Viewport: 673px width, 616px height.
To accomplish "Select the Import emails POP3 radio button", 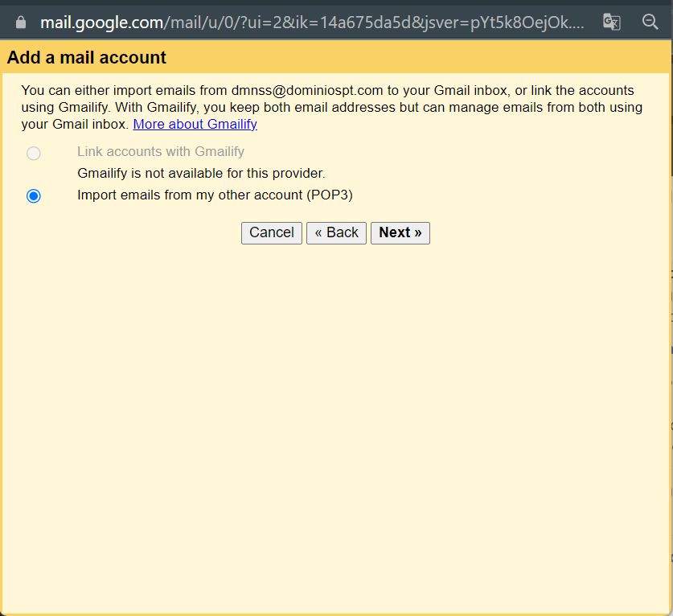I will click(34, 196).
